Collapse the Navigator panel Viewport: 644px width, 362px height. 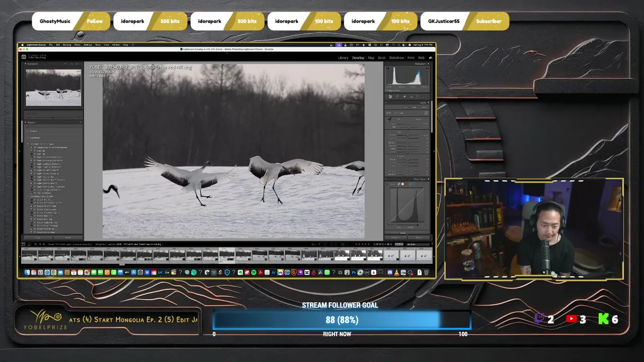pos(25,64)
